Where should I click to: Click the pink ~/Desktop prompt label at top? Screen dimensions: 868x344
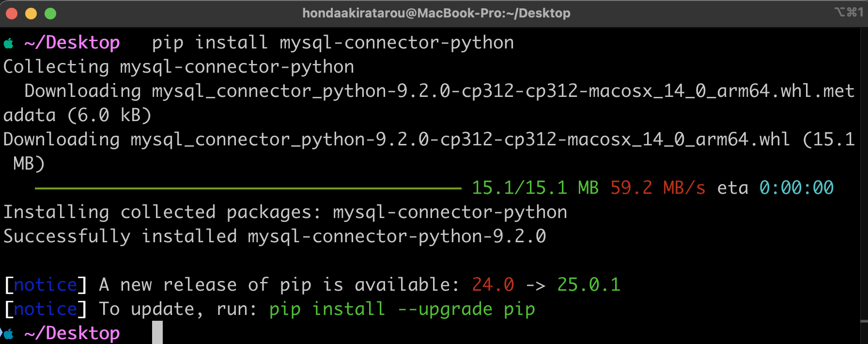[x=72, y=43]
